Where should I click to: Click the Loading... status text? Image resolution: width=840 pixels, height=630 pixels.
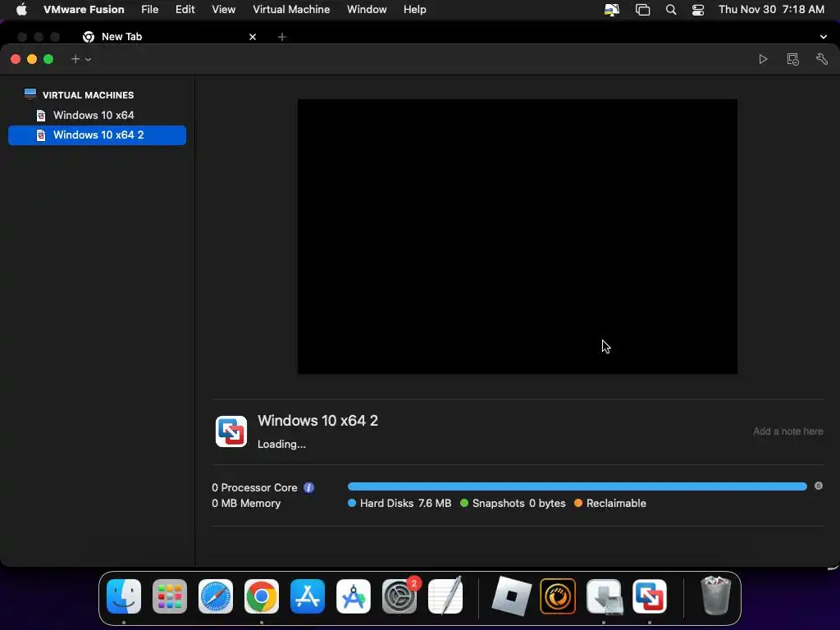coord(281,444)
